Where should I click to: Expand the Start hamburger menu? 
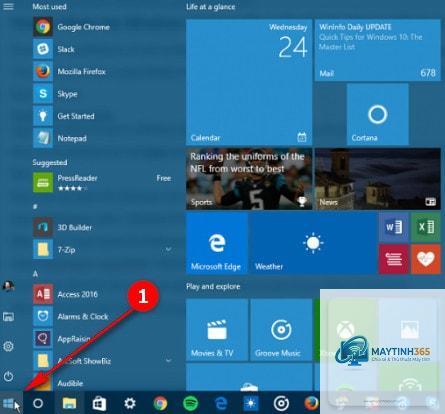(x=8, y=6)
